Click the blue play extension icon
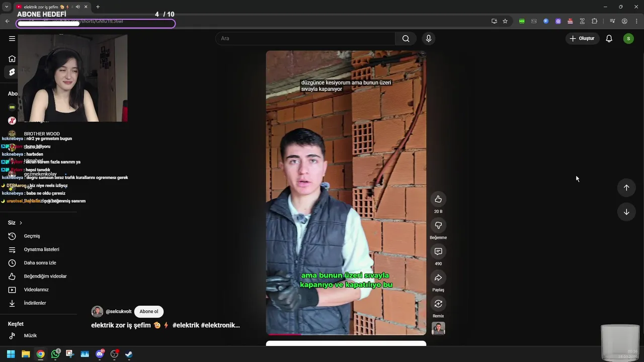 (x=546, y=21)
